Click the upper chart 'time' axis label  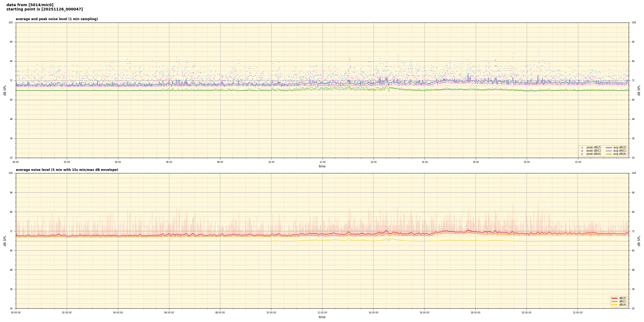click(x=322, y=166)
